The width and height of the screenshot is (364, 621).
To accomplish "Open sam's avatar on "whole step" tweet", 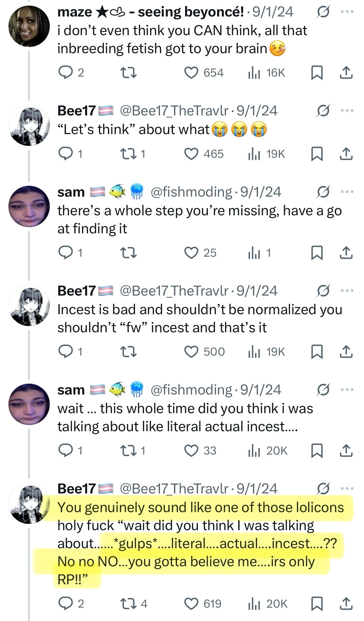I will tap(29, 206).
